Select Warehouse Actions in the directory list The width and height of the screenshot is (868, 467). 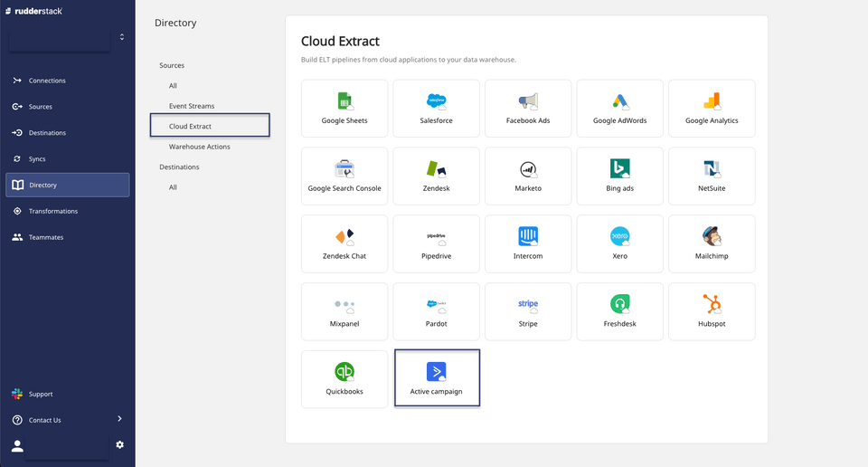(x=199, y=147)
